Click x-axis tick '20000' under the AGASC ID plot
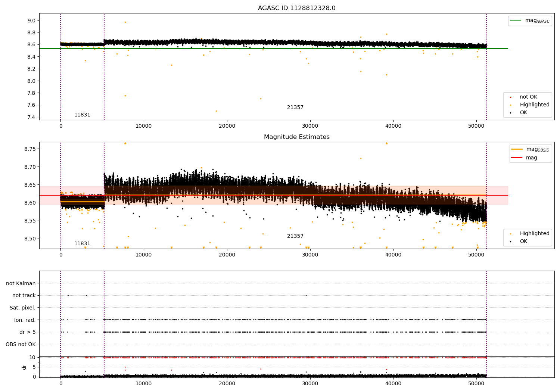Image resolution: width=560 pixels, height=392 pixels. 227,126
